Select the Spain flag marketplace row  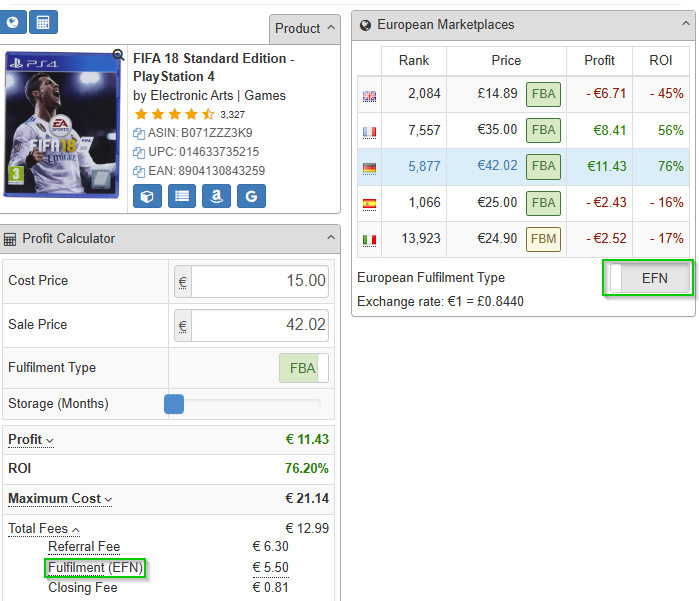pyautogui.click(x=369, y=204)
